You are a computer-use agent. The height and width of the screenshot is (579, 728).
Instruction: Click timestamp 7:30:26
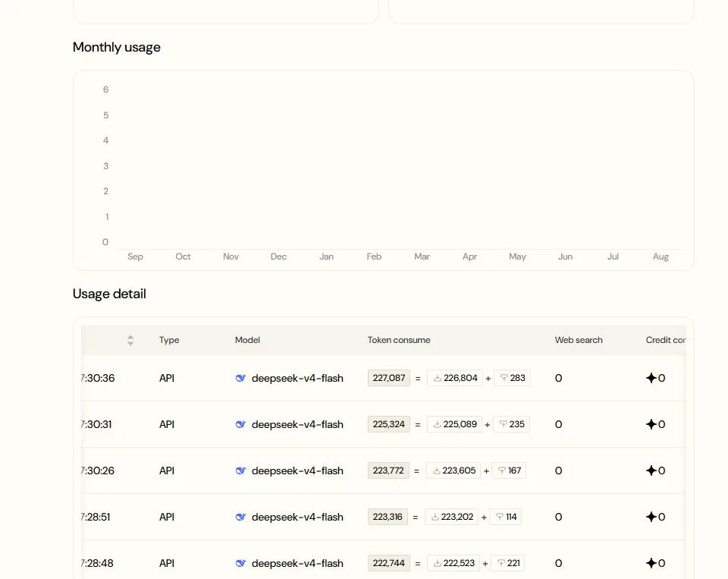coord(98,470)
